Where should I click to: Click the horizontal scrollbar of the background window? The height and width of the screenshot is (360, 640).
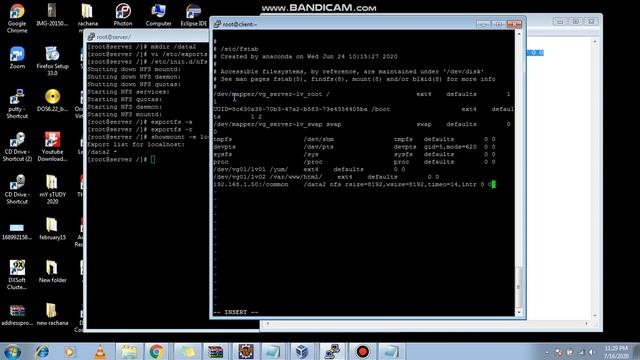[x=427, y=323]
